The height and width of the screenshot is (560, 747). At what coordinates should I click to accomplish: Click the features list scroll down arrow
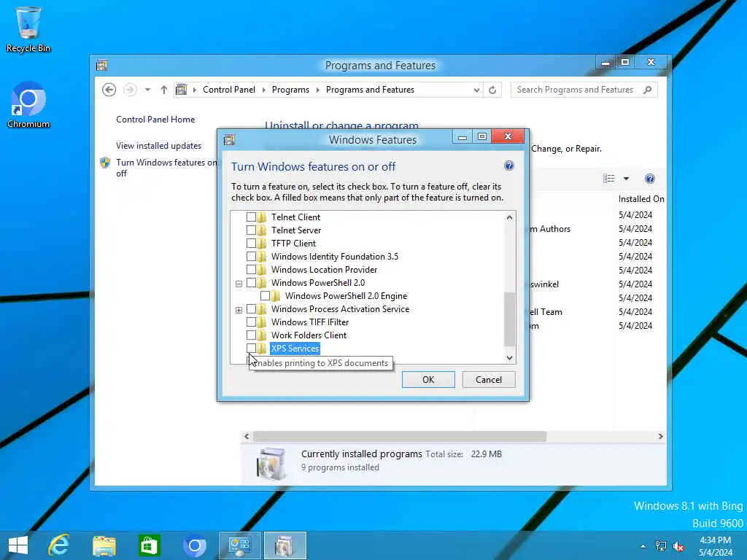(x=509, y=357)
